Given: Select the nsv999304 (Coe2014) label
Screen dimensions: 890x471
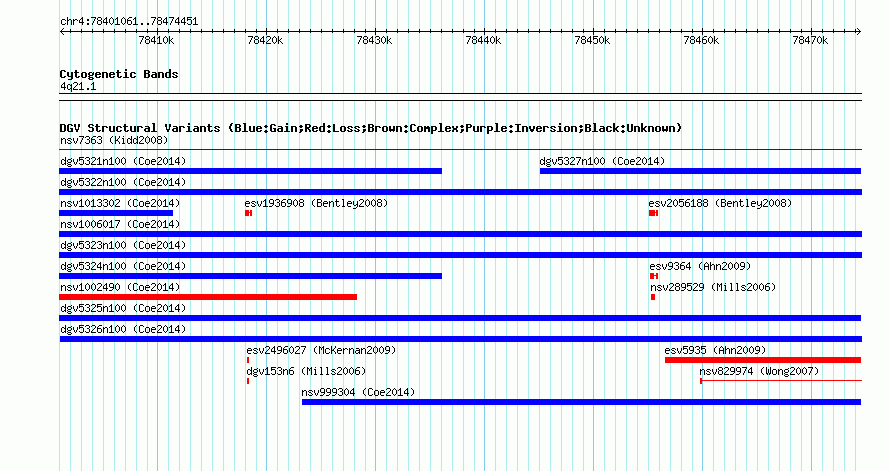Looking at the screenshot, I should (358, 392).
